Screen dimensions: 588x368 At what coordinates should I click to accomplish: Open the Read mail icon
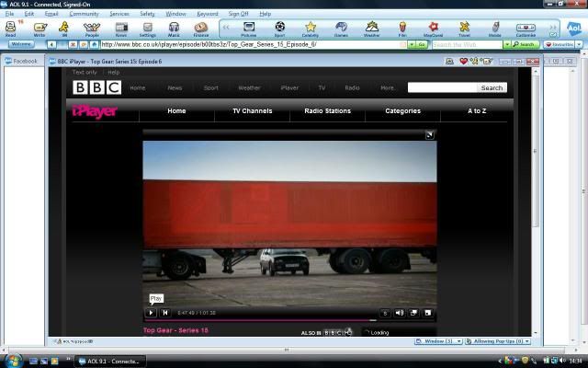[x=10, y=29]
